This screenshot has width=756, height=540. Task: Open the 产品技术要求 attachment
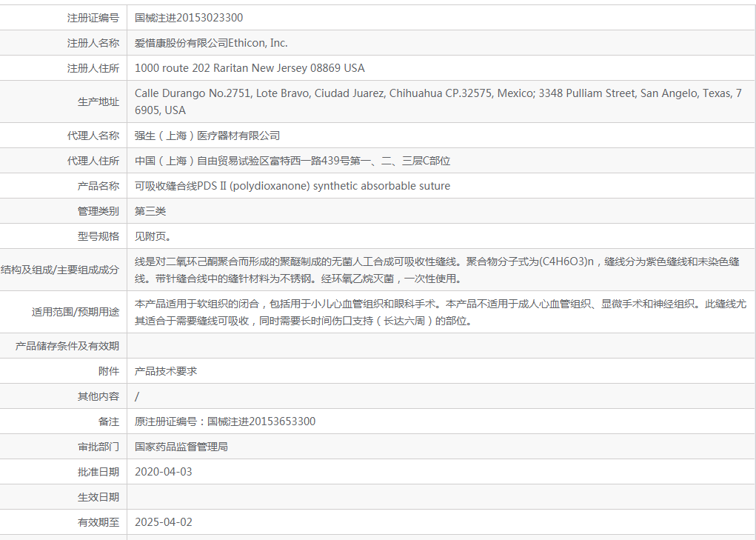[166, 371]
